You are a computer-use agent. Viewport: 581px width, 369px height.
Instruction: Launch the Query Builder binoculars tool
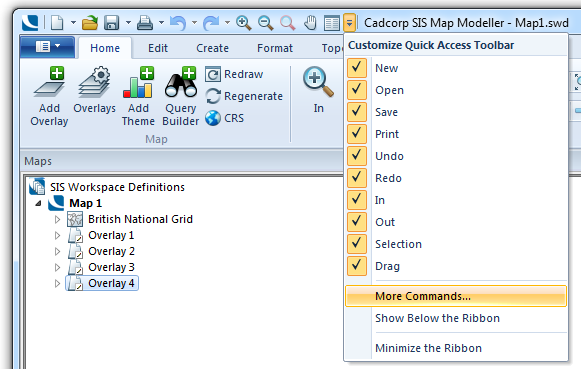click(x=181, y=97)
